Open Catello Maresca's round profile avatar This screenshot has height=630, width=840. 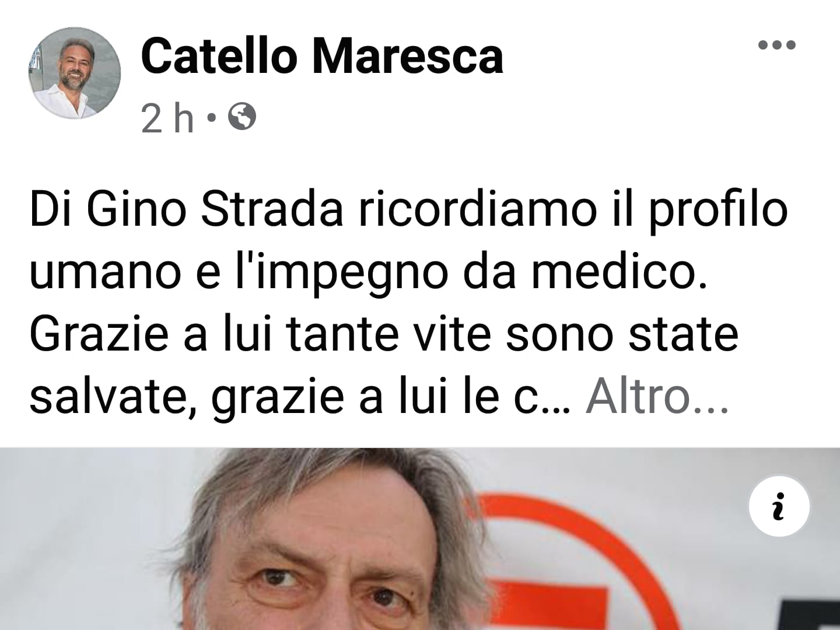75,73
